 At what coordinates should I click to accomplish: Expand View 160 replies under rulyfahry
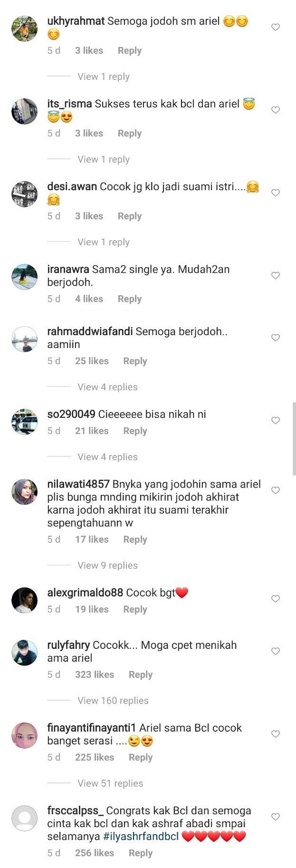113,701
